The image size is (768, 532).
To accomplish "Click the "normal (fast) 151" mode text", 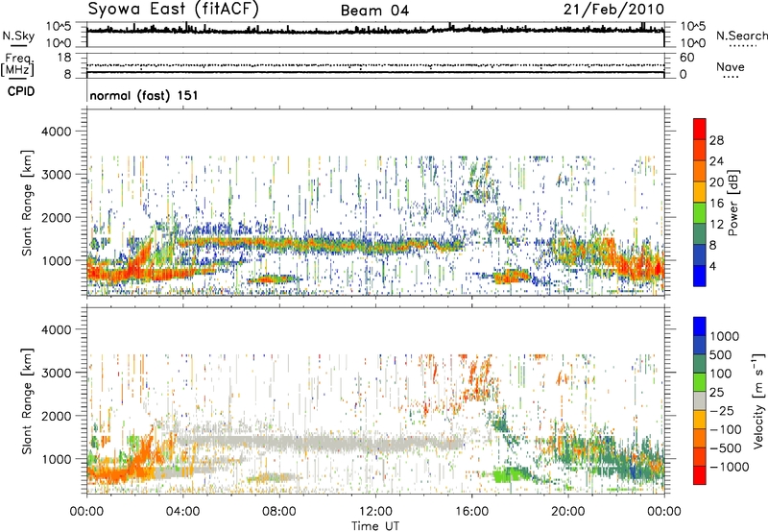I will (143, 95).
